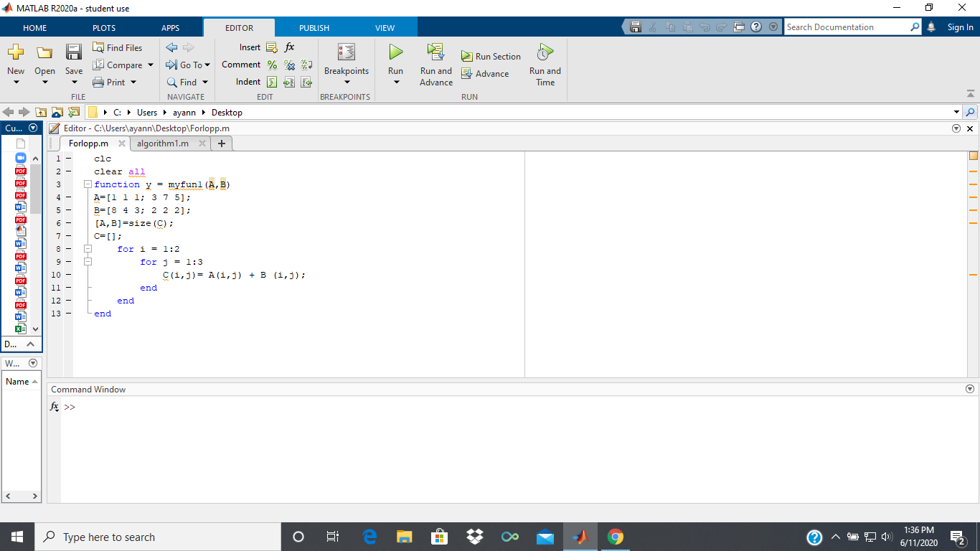Open Google Chrome from the taskbar
The width and height of the screenshot is (980, 551).
click(x=615, y=536)
